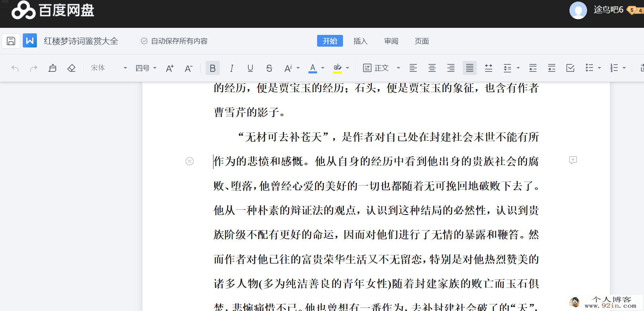The image size is (644, 311).
Task: Toggle italic formatting
Action: tap(232, 68)
